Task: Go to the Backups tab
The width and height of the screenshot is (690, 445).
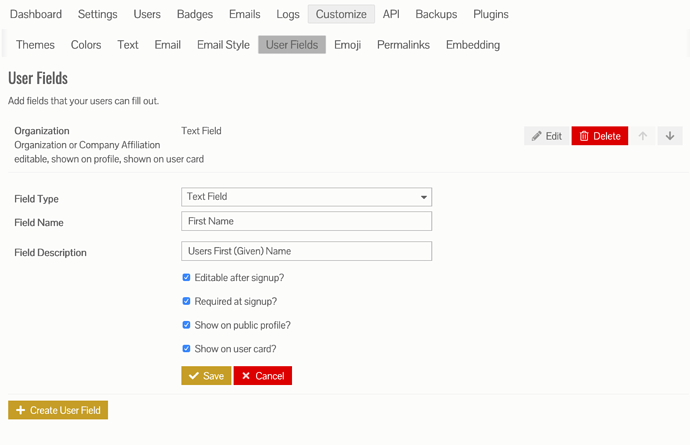Action: click(x=436, y=14)
